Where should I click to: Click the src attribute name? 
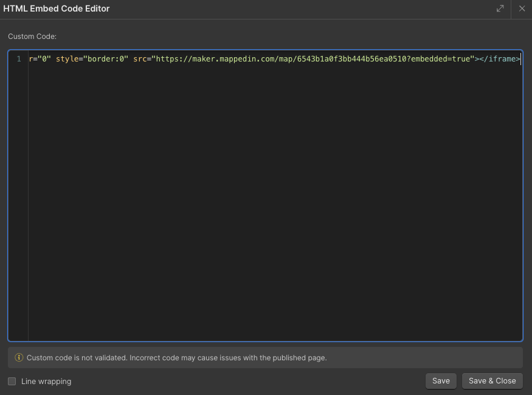pyautogui.click(x=140, y=59)
